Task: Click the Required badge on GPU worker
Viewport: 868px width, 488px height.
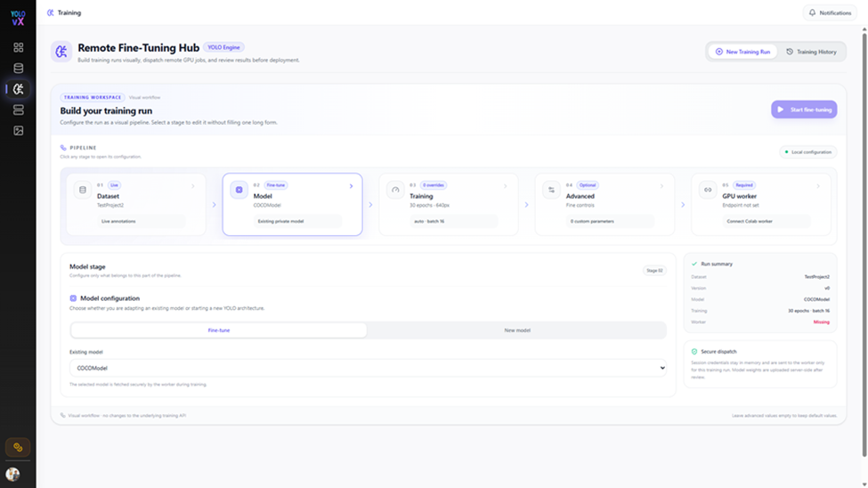Action: (x=744, y=185)
